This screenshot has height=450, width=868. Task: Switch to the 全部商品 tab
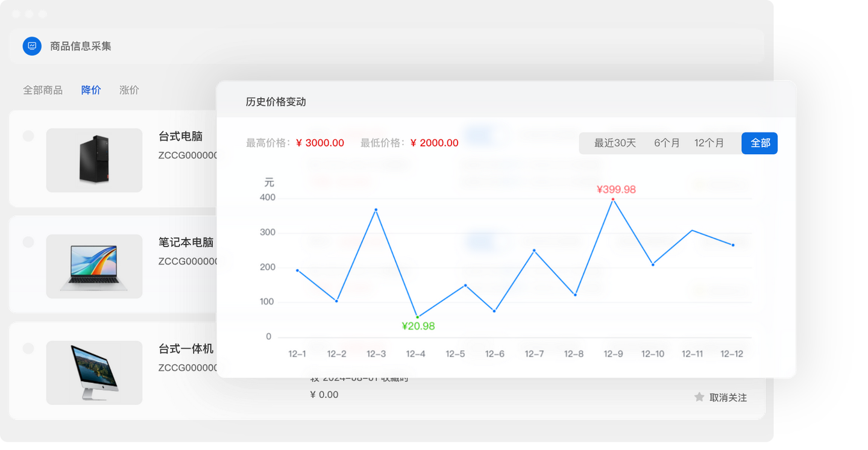pos(43,90)
